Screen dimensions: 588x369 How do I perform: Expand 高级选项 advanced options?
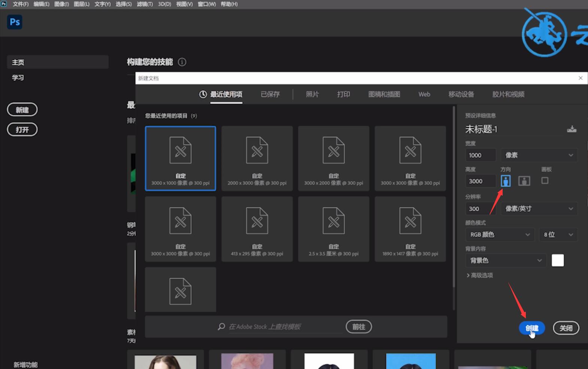[480, 275]
